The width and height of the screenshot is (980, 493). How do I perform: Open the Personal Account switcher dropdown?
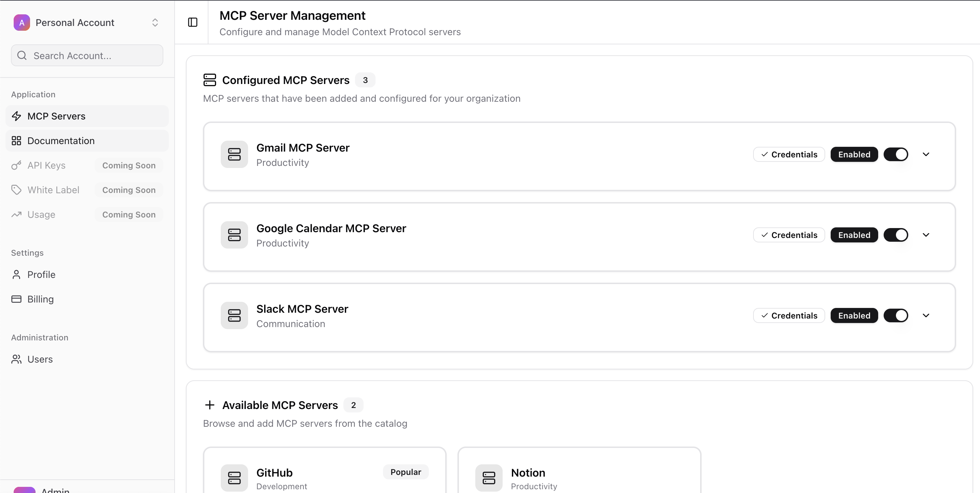click(155, 23)
